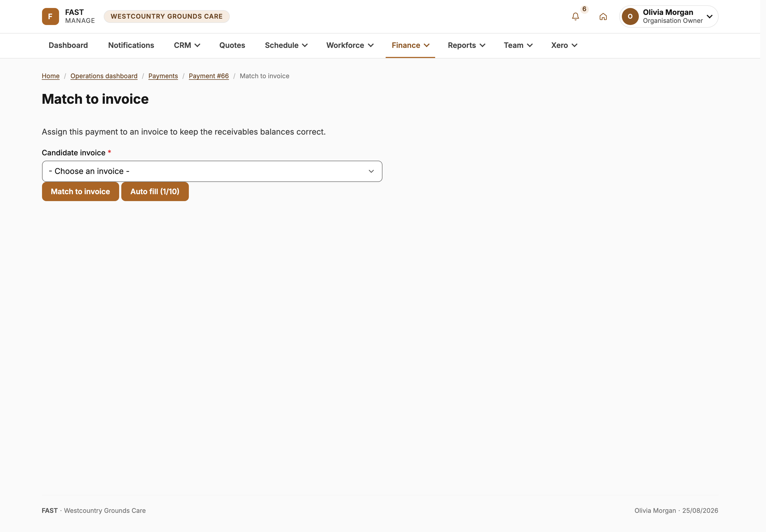Image resolution: width=766 pixels, height=532 pixels.
Task: Open the Workforce dropdown menu
Action: [350, 45]
